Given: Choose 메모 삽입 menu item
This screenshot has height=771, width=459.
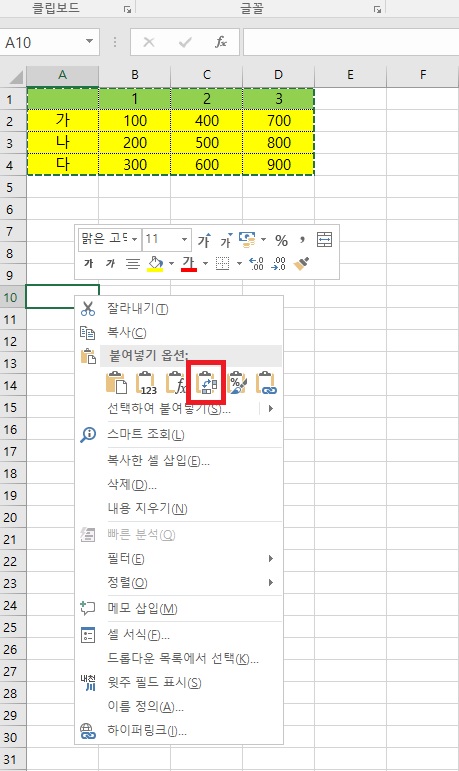Looking at the screenshot, I should (179, 608).
